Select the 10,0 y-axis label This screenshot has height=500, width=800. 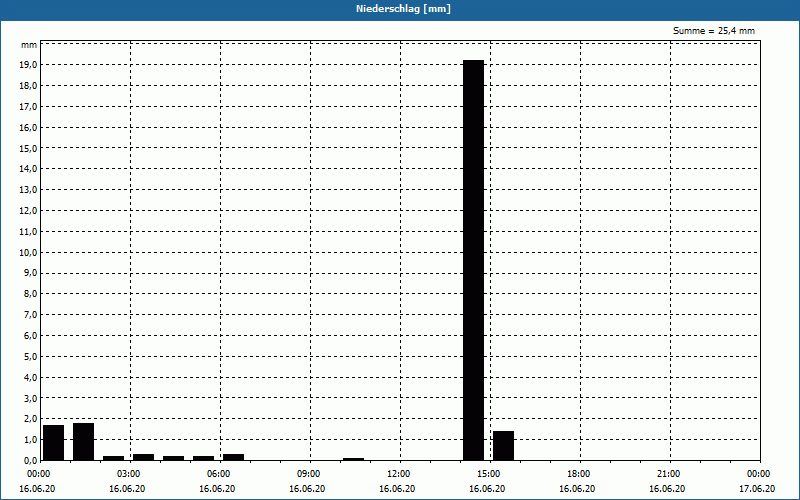[x=29, y=253]
